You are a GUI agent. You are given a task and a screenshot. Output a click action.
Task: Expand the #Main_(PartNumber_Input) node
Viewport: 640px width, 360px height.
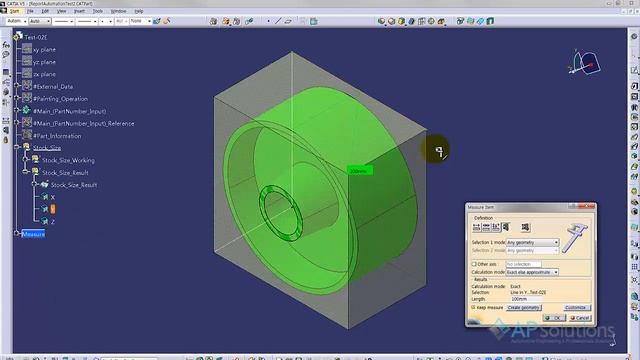click(17, 110)
